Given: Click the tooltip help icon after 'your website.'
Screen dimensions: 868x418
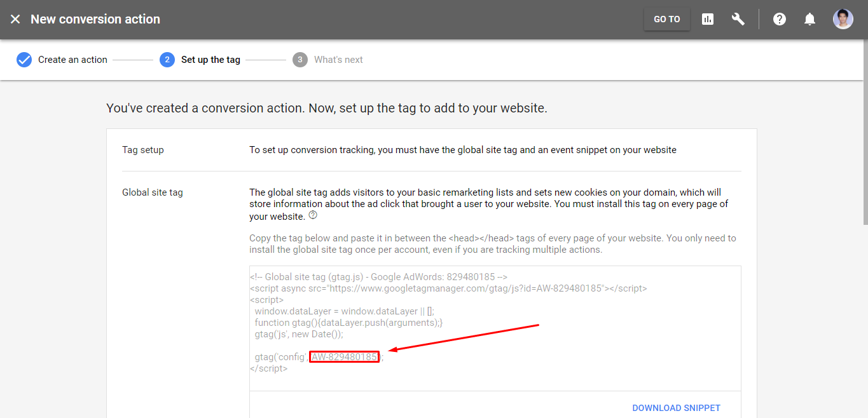Looking at the screenshot, I should point(313,215).
